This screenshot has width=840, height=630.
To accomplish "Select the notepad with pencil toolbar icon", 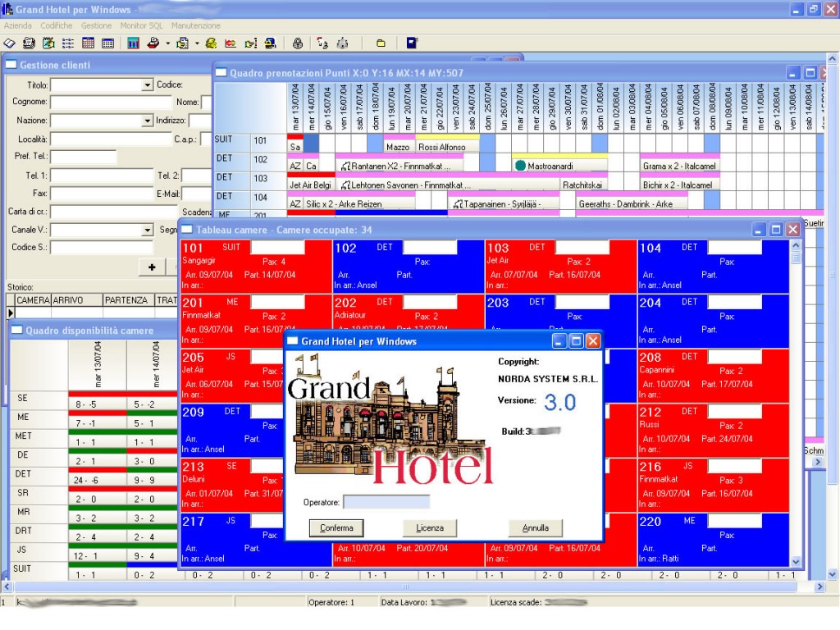I will (48, 43).
